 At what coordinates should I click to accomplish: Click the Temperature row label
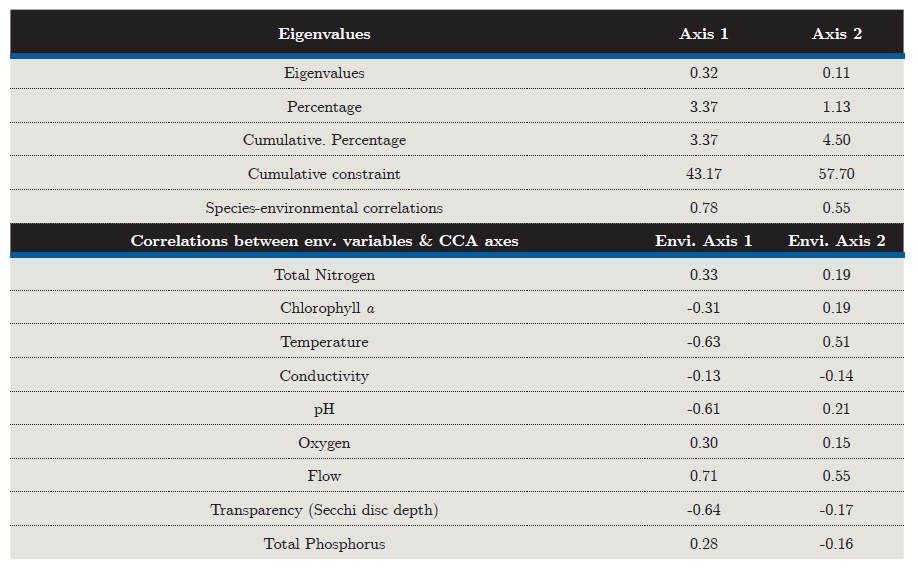click(324, 342)
